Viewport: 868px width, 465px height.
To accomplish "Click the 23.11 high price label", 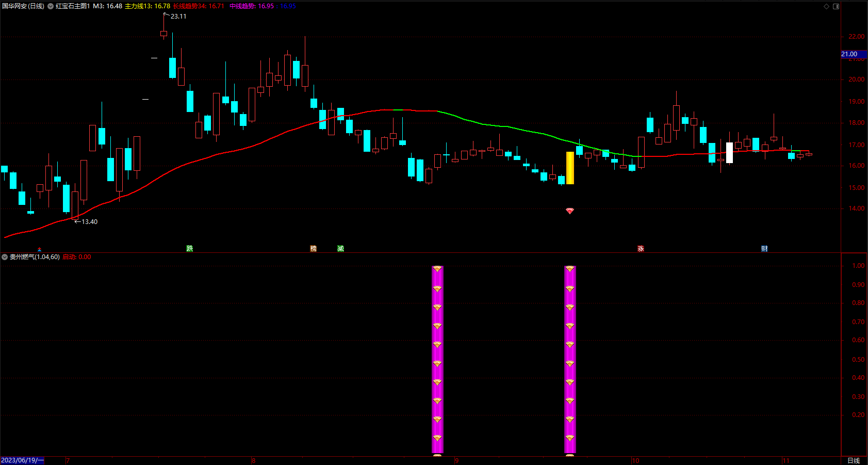I will point(178,17).
